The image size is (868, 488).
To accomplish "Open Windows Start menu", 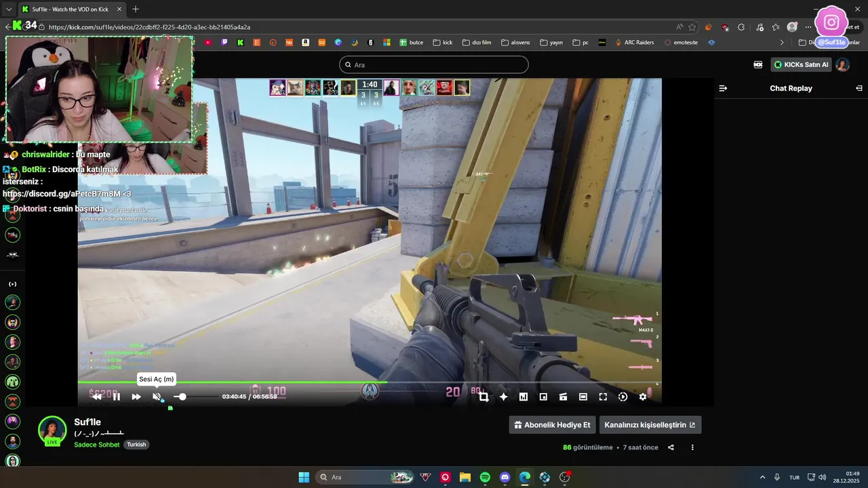I will coord(304,477).
